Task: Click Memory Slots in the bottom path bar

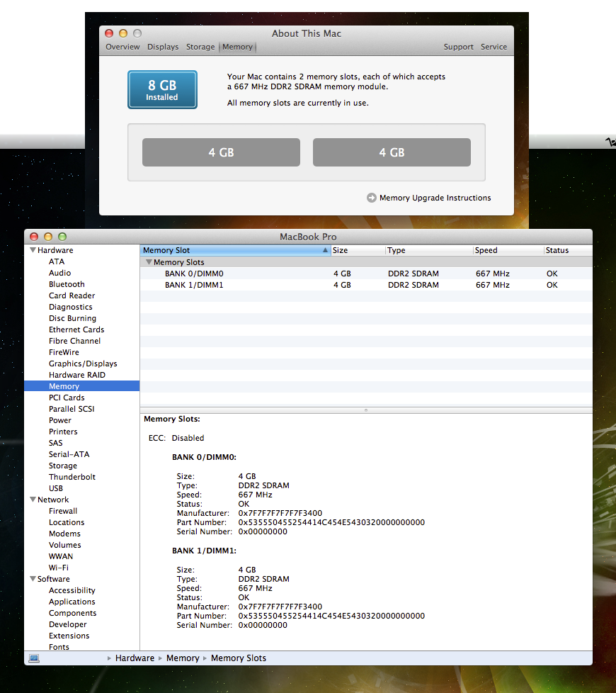Action: pos(239,658)
